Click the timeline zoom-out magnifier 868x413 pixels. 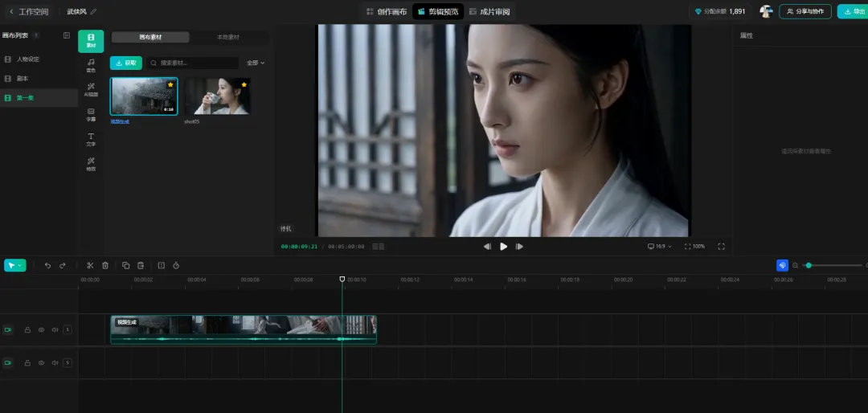tap(796, 266)
